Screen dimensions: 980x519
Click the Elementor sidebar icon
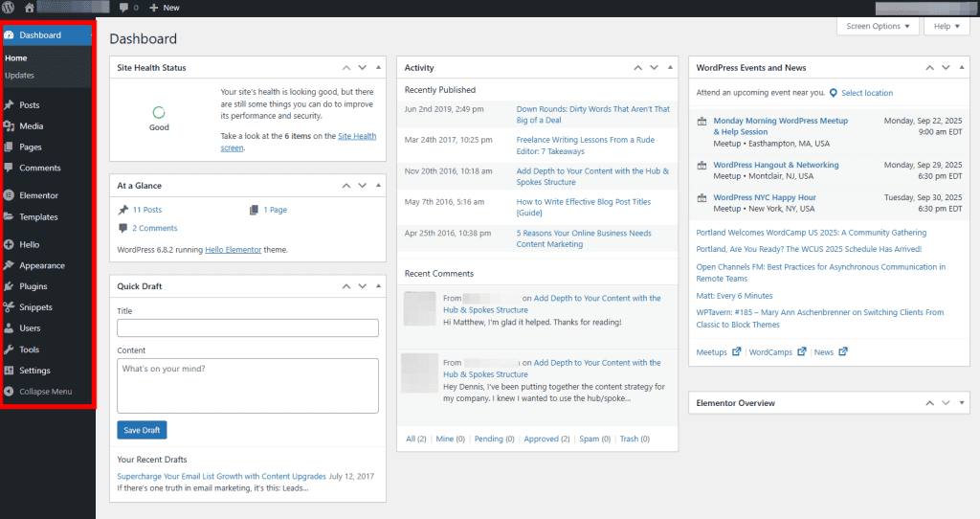[9, 195]
